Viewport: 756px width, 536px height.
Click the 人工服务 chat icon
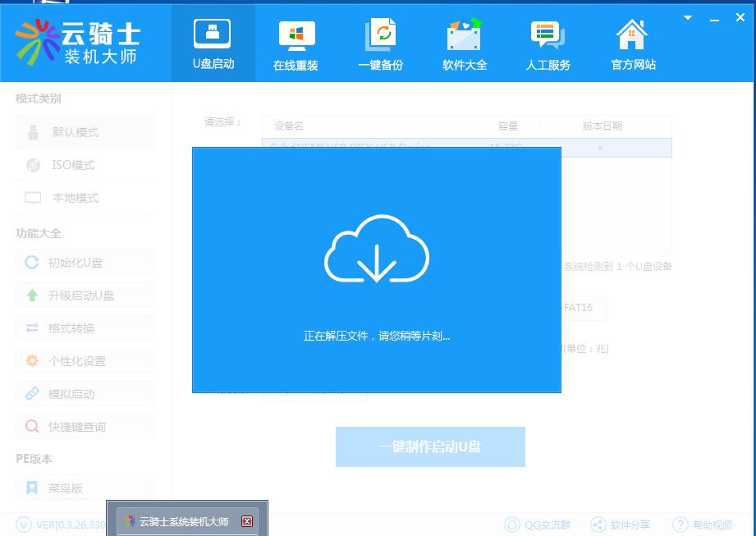click(548, 44)
